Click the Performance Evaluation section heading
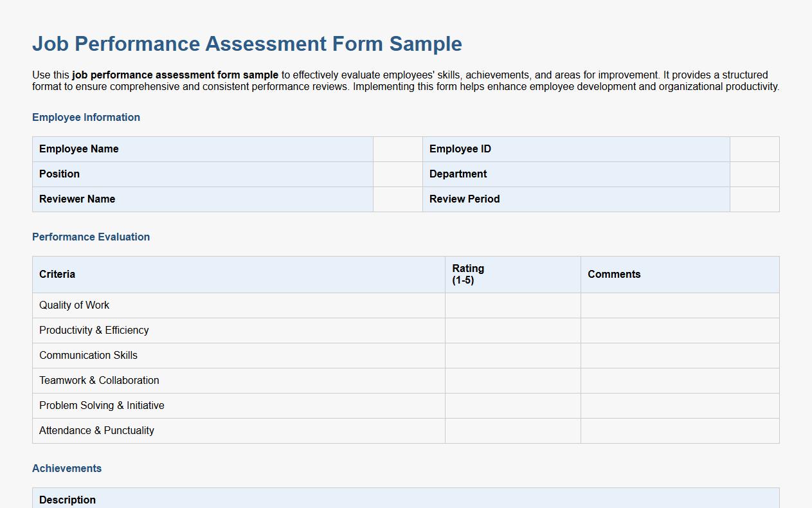Viewport: 812px width, 508px height. (91, 237)
